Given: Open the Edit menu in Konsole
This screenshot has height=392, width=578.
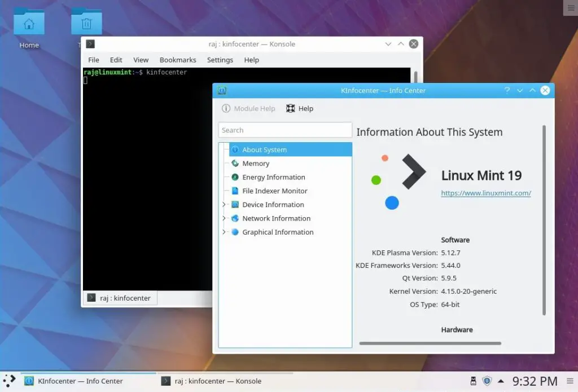Looking at the screenshot, I should point(116,60).
